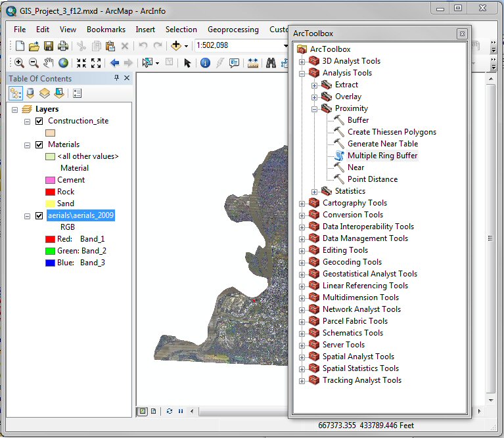
Task: Open the View menu
Action: pyautogui.click(x=68, y=30)
